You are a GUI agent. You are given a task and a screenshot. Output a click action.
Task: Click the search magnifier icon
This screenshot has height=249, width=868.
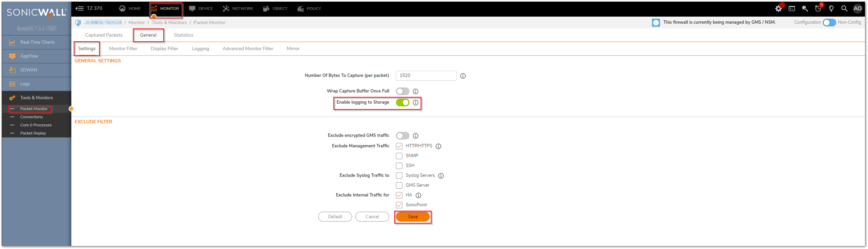[844, 8]
